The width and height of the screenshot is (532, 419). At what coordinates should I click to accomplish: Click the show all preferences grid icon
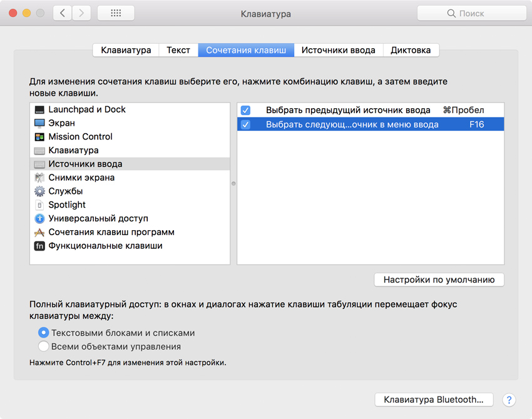(115, 13)
